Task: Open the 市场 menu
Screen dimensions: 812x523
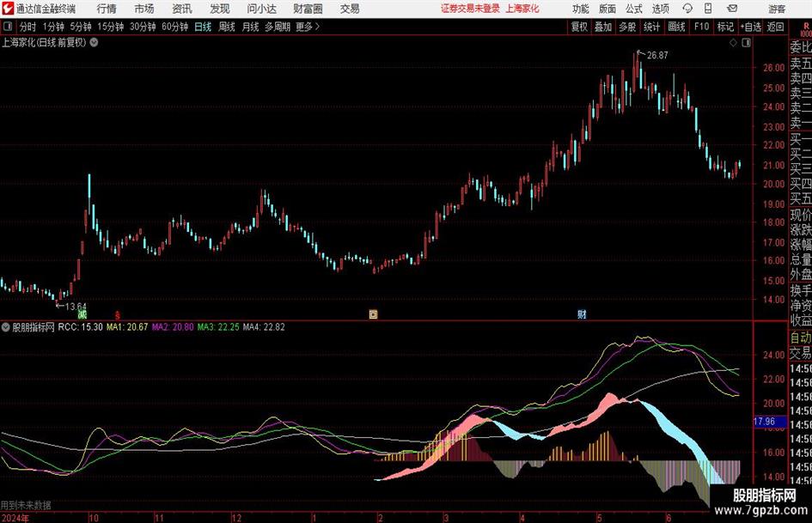Action: tap(144, 9)
